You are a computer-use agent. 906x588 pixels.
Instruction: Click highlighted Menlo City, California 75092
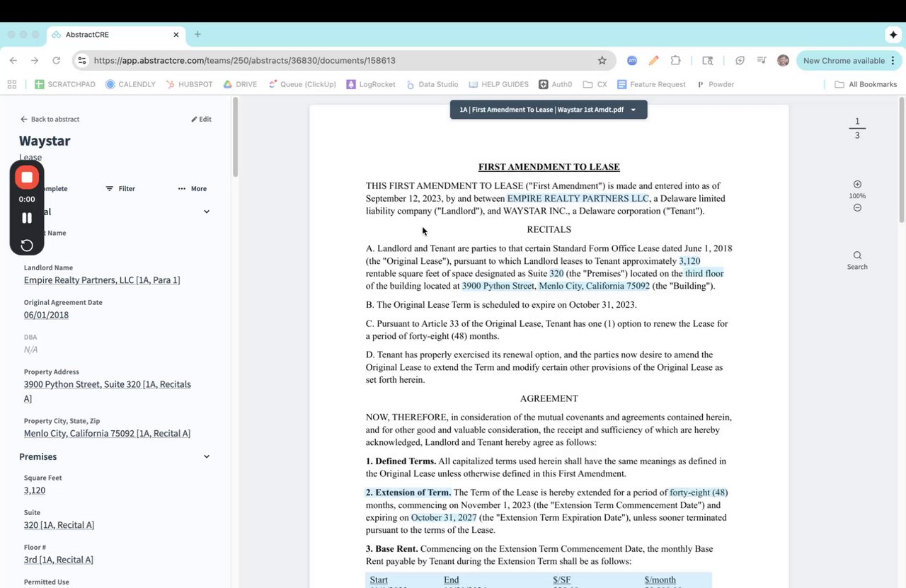[x=594, y=286]
